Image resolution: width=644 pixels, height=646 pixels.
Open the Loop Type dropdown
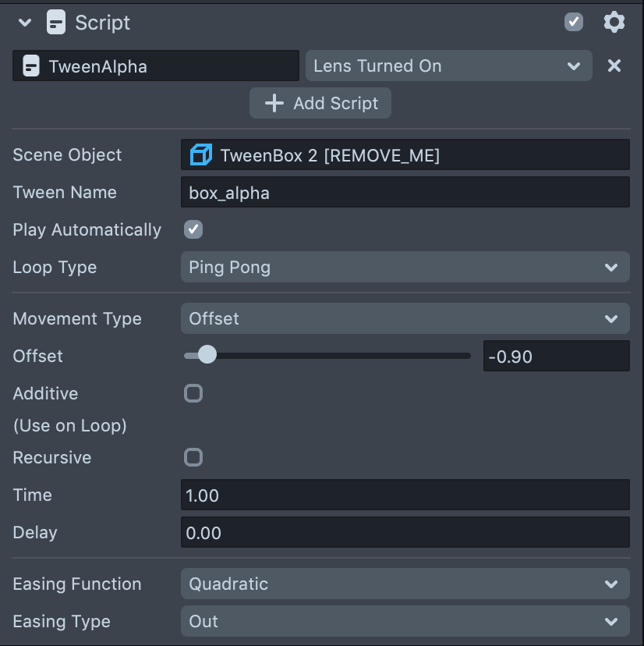[405, 268]
